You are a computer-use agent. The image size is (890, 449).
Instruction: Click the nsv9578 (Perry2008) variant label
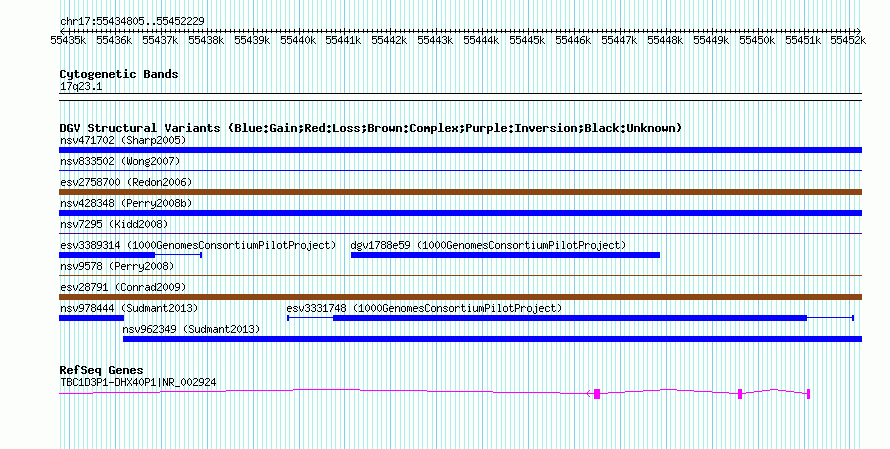[117, 266]
